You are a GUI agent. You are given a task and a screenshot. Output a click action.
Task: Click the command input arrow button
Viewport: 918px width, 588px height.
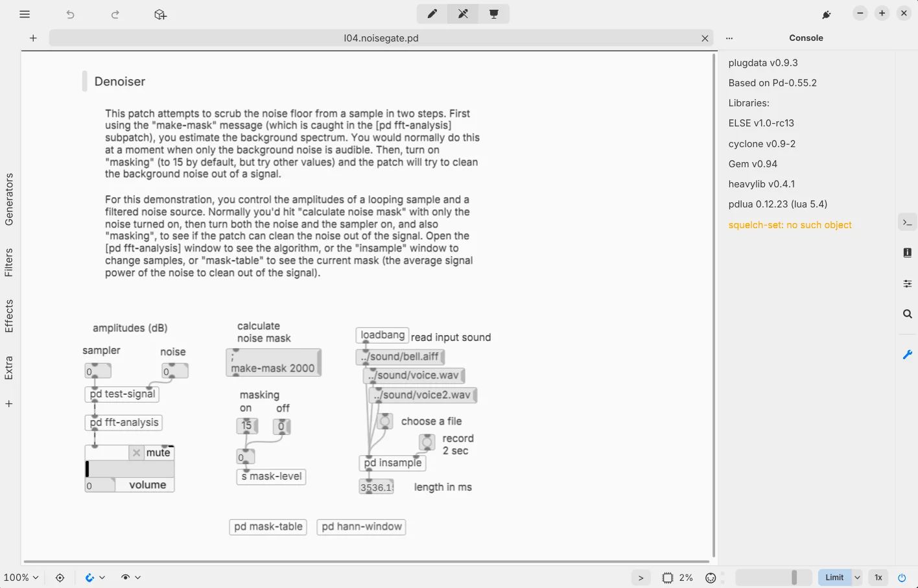[x=641, y=578]
